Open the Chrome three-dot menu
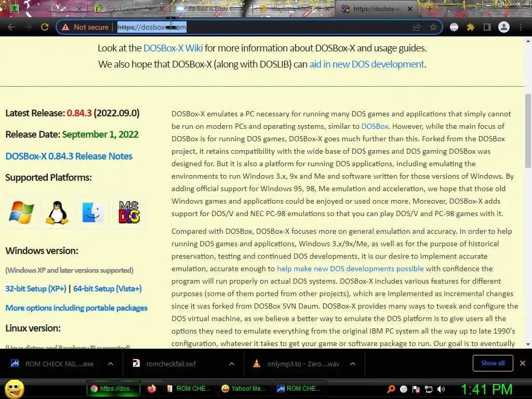Image resolution: width=532 pixels, height=399 pixels. [x=521, y=27]
